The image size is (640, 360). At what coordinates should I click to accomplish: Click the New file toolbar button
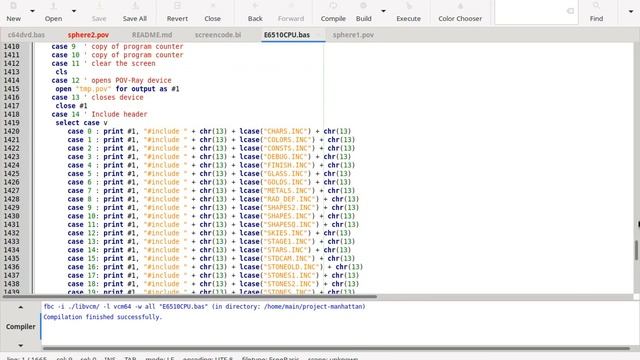(x=13, y=12)
